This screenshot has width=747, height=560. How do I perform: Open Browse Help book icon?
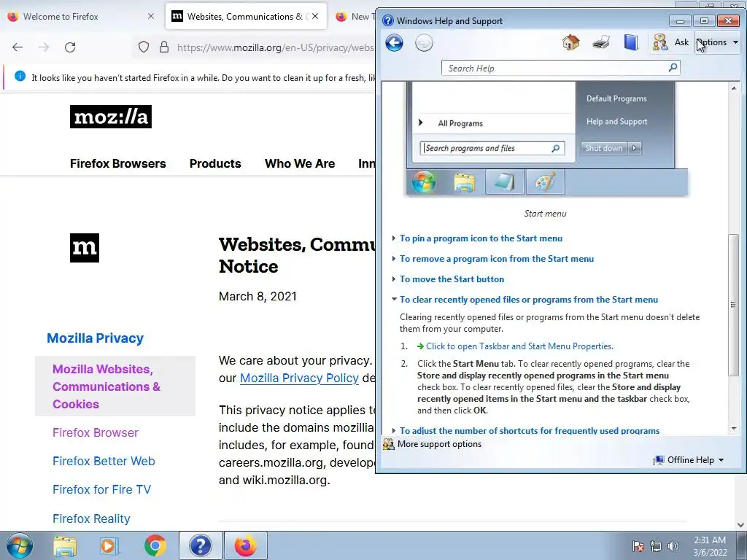click(x=631, y=42)
